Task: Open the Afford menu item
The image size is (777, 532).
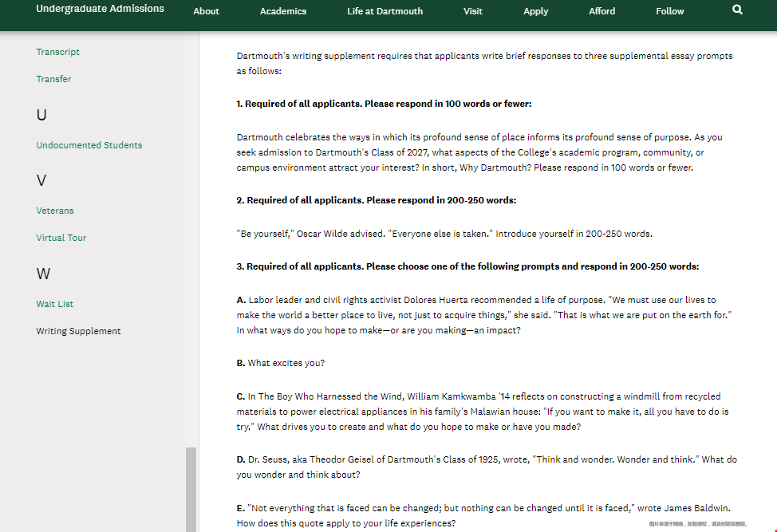Action: coord(601,11)
